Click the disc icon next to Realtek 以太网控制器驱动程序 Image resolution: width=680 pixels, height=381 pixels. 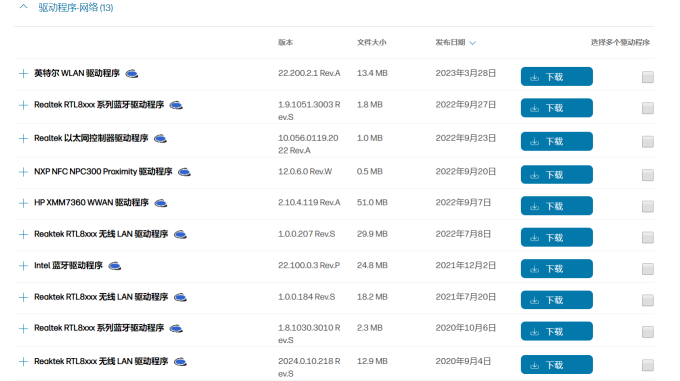tap(160, 139)
